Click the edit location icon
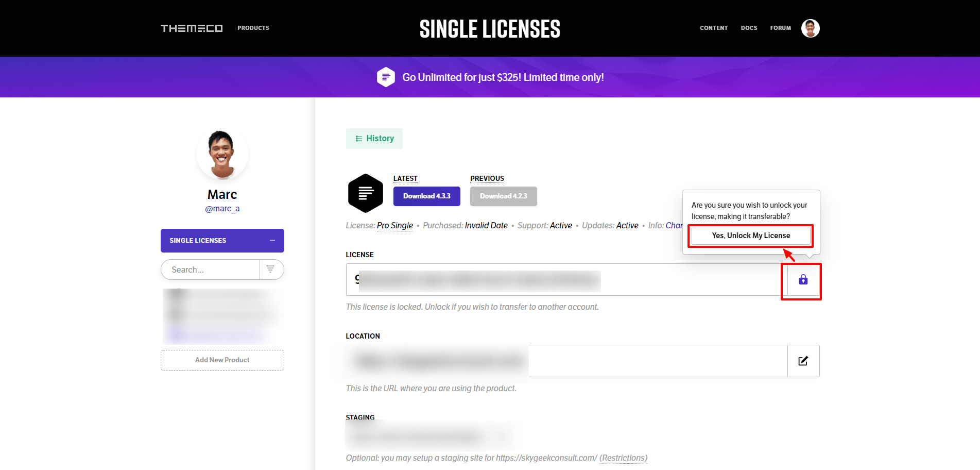980x470 pixels. pos(803,361)
